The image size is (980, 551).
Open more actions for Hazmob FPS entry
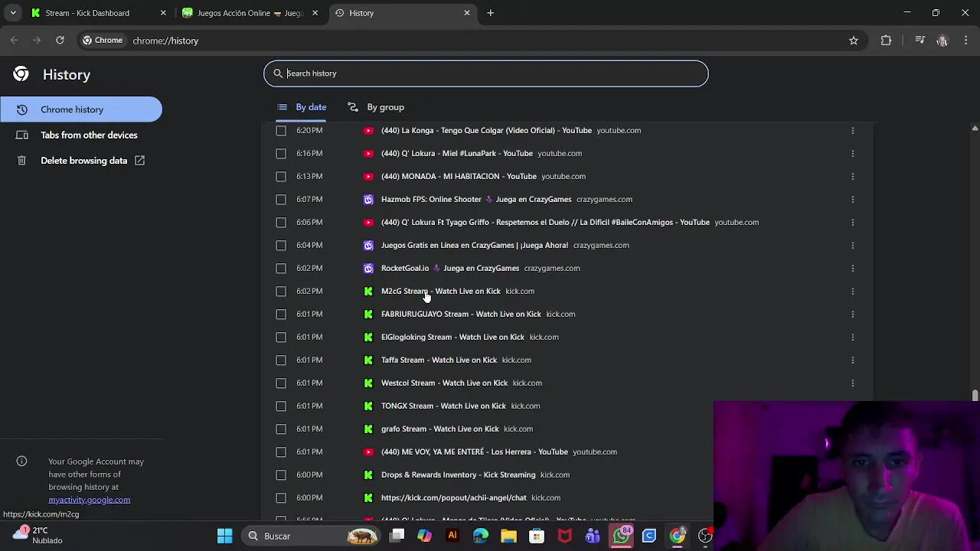click(x=852, y=199)
